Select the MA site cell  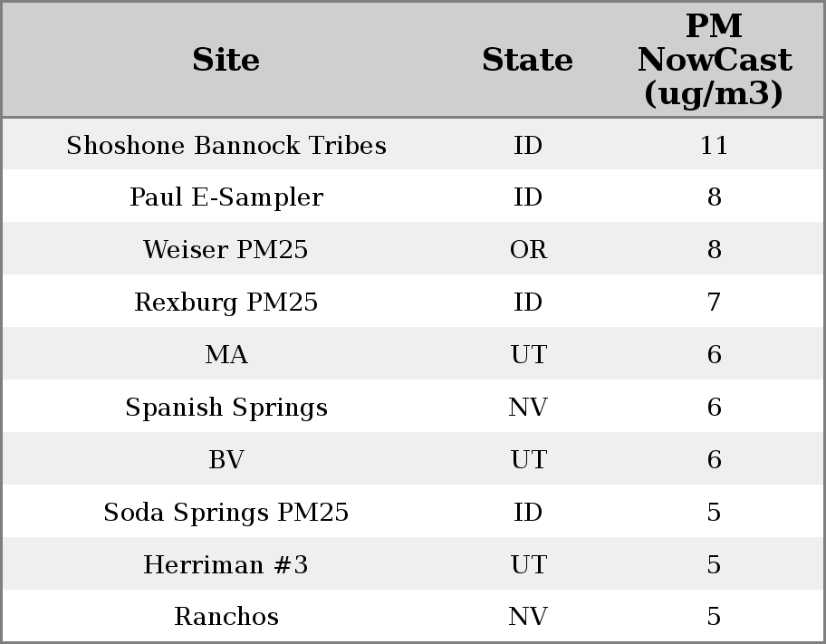coord(226,355)
